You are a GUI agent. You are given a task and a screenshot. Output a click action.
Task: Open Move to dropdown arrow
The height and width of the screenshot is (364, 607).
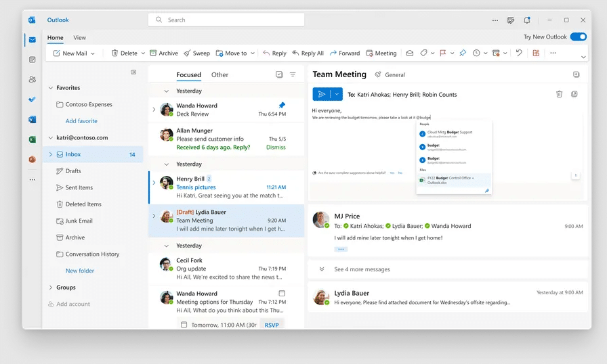pos(253,53)
